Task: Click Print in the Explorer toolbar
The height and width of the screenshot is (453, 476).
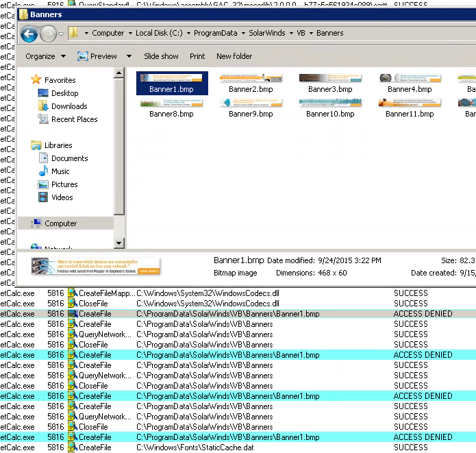Action: point(197,56)
